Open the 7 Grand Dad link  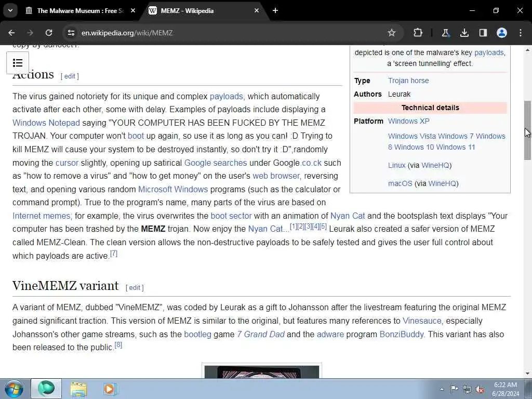click(x=261, y=334)
